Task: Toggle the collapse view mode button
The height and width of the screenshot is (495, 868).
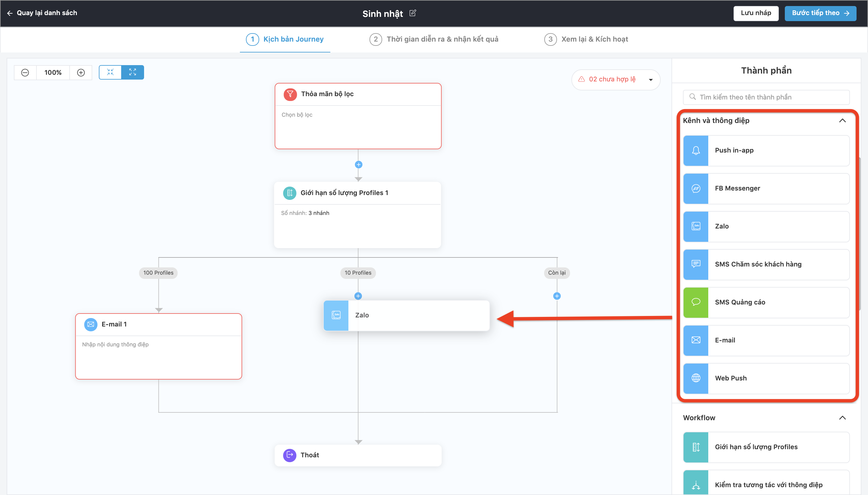Action: pyautogui.click(x=110, y=72)
